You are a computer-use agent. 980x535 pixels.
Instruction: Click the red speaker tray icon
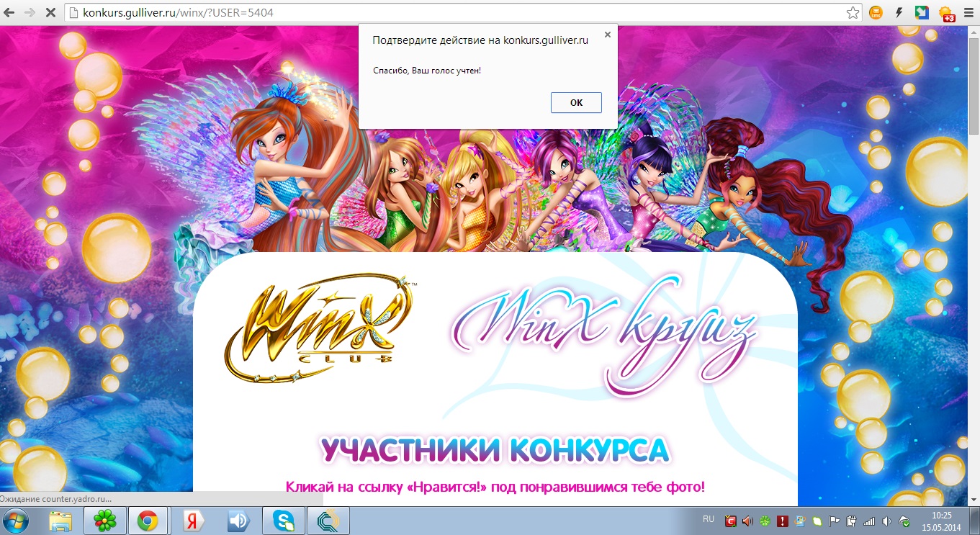(747, 521)
